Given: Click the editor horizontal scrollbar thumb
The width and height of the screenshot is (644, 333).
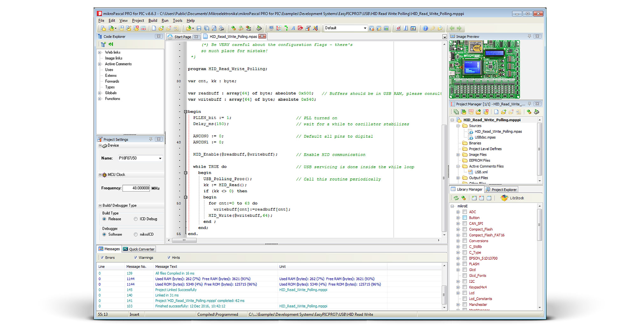Looking at the screenshot, I should tap(184, 241).
